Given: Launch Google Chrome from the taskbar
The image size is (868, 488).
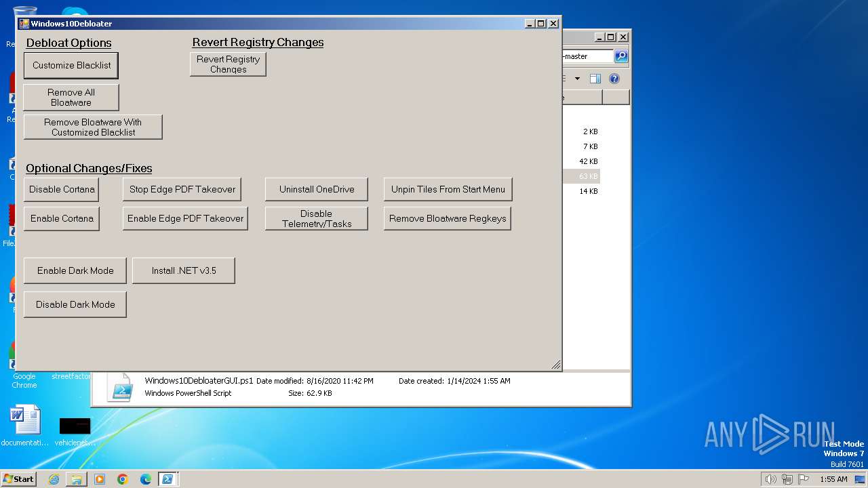Looking at the screenshot, I should (x=123, y=479).
